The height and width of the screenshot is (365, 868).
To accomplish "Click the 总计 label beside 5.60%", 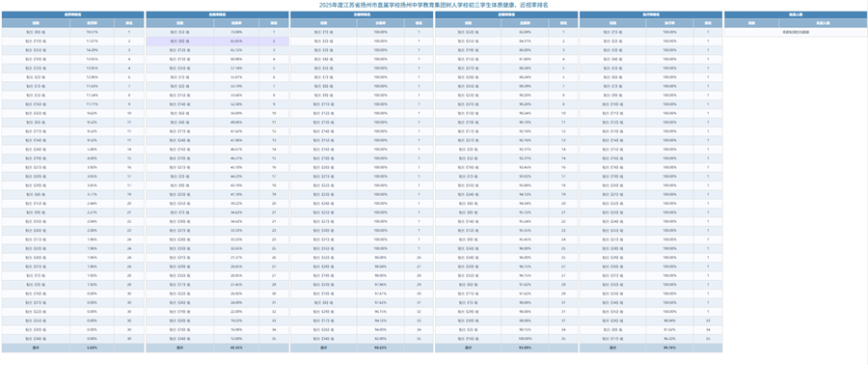I will tap(36, 348).
